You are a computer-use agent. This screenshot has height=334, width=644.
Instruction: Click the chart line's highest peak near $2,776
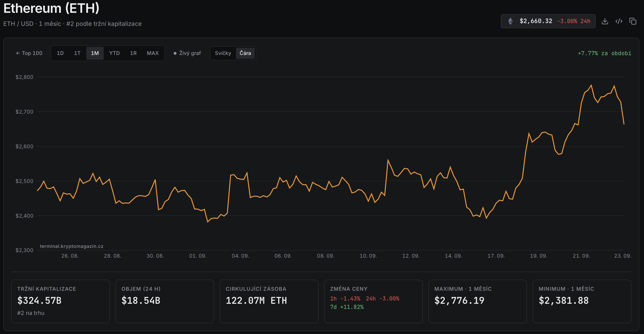coord(591,85)
